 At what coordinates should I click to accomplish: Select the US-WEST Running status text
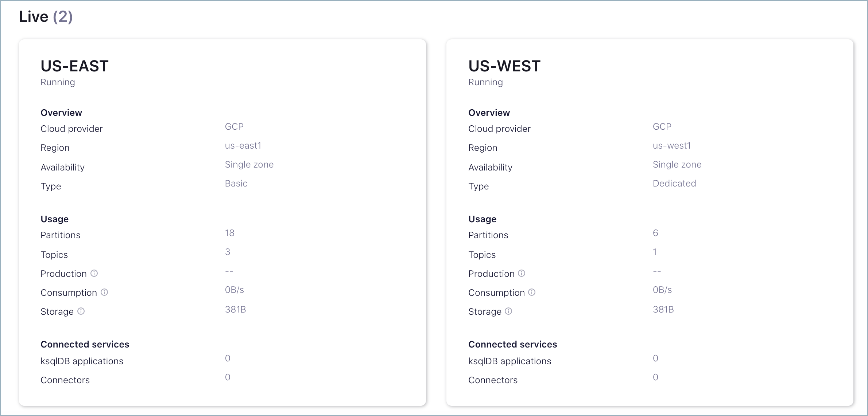tap(485, 82)
